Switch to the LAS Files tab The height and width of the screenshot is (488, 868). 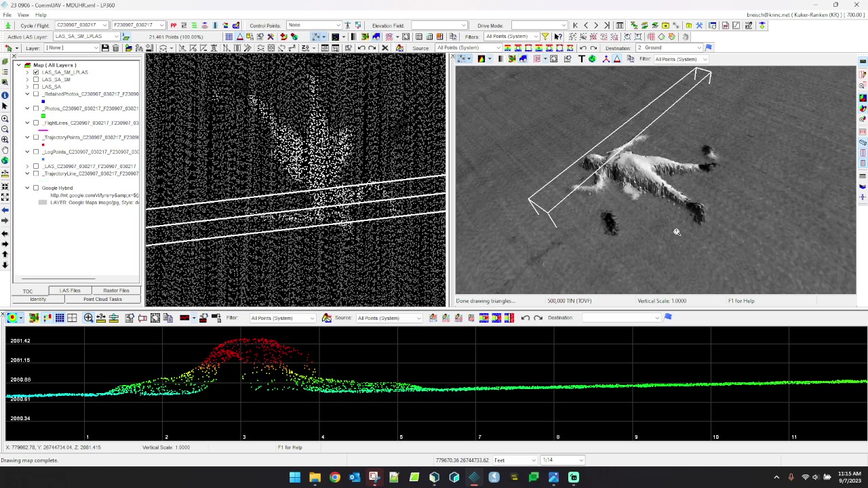[70, 291]
